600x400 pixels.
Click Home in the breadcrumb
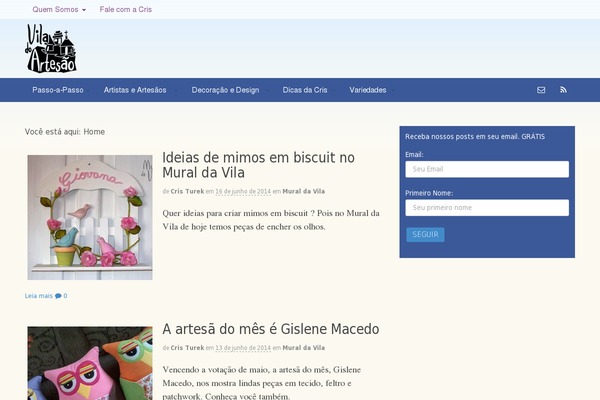94,132
